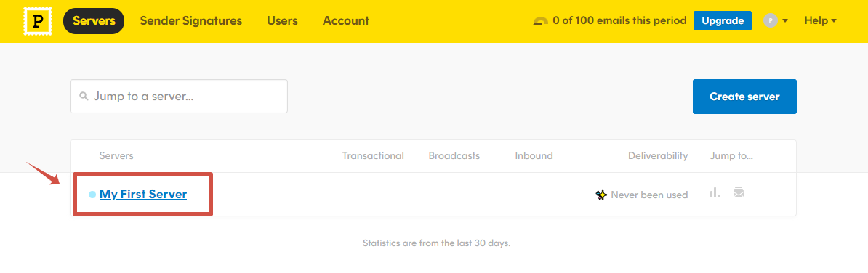The width and height of the screenshot is (868, 273).
Task: Focus the Jump to a server search field
Action: (x=179, y=96)
